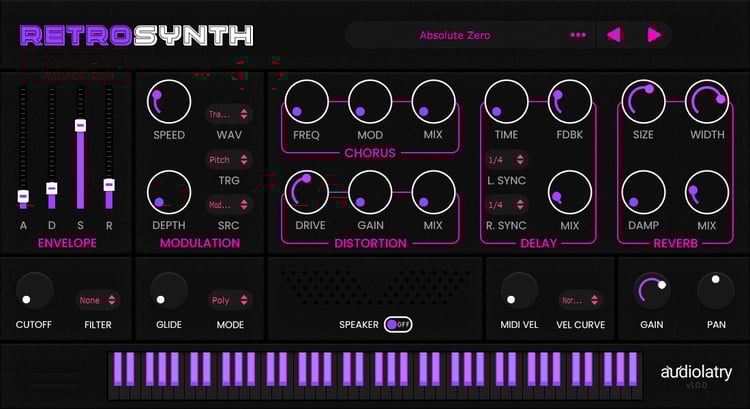Viewport: 750px width, 409px height.
Task: Click the leftmost purple piano key
Action: (118, 368)
